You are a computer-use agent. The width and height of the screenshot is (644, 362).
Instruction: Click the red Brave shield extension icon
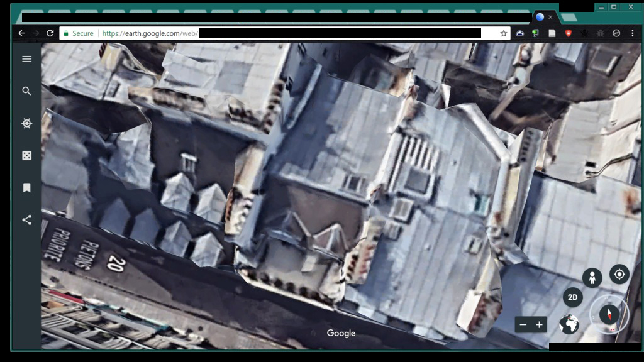pyautogui.click(x=568, y=33)
